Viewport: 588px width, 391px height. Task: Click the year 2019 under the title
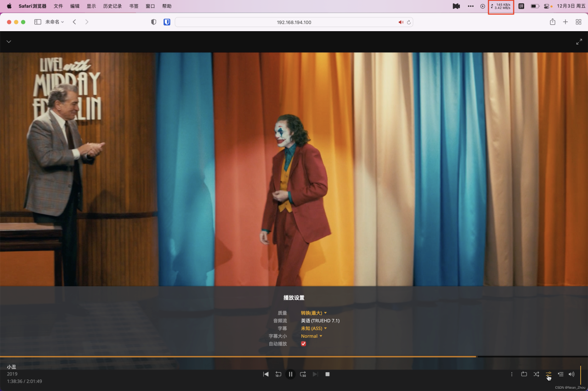(x=12, y=374)
